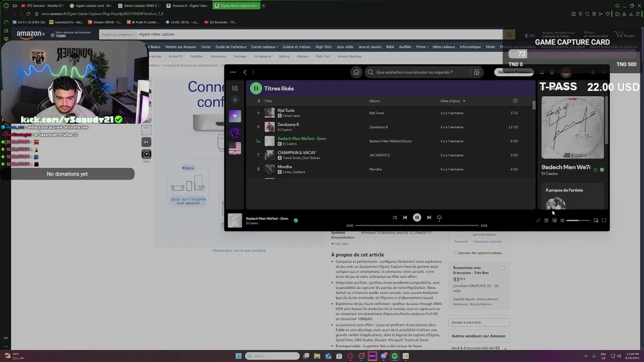
Task: Open Amazon menu High-Tech
Action: (x=324, y=47)
